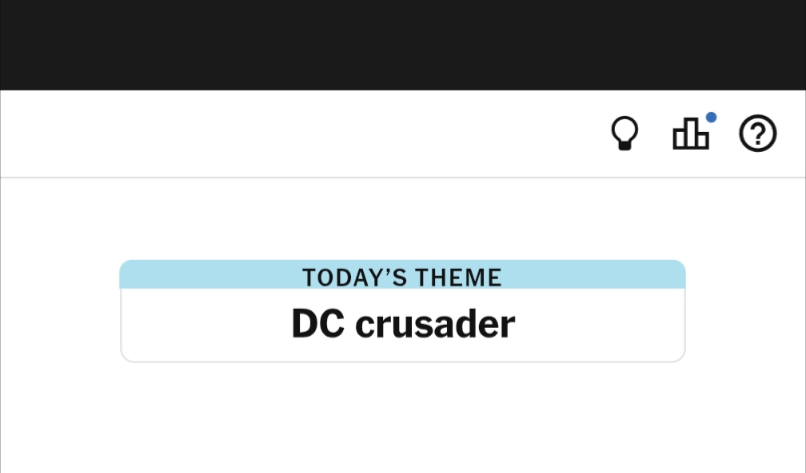Tap the lightbulb in the top toolbar
Image resolution: width=806 pixels, height=473 pixels.
[625, 134]
